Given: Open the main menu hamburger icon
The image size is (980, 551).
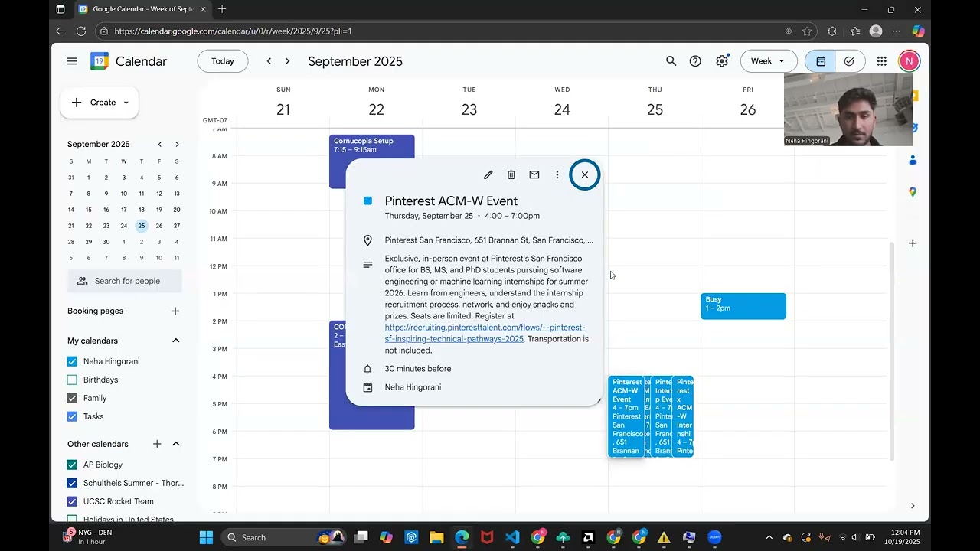Looking at the screenshot, I should (72, 61).
